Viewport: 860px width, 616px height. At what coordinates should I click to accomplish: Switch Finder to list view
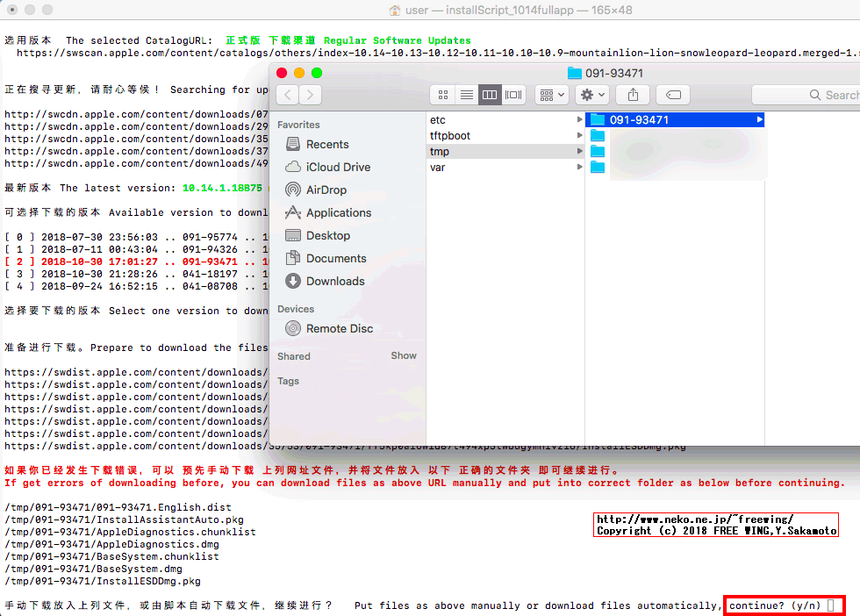click(467, 95)
